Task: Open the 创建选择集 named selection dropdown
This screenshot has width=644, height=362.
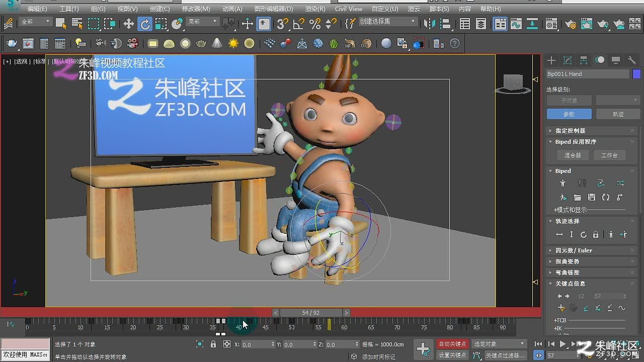Action: pos(387,22)
